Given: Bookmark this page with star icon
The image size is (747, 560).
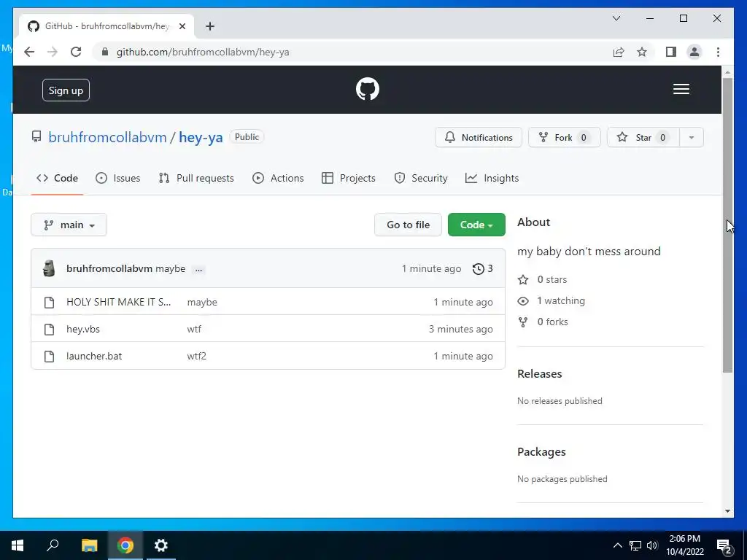Looking at the screenshot, I should pos(642,52).
